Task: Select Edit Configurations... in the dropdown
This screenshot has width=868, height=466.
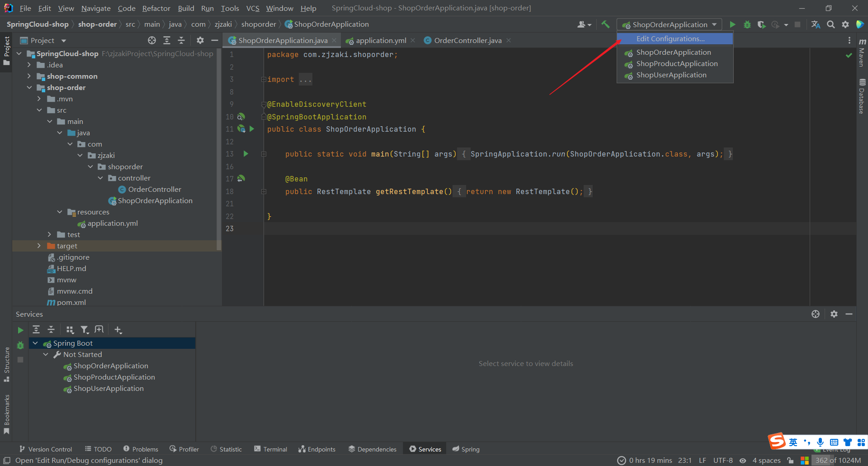Action: (x=675, y=39)
